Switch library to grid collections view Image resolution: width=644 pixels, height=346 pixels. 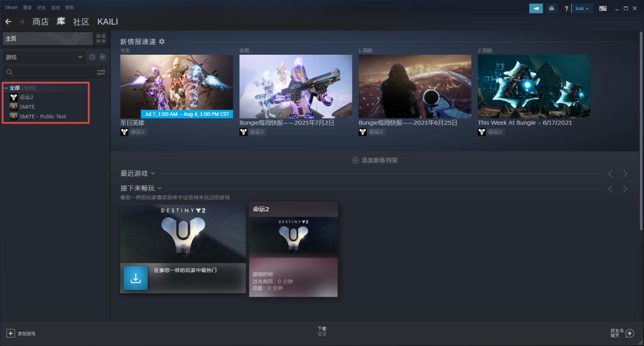coord(101,39)
